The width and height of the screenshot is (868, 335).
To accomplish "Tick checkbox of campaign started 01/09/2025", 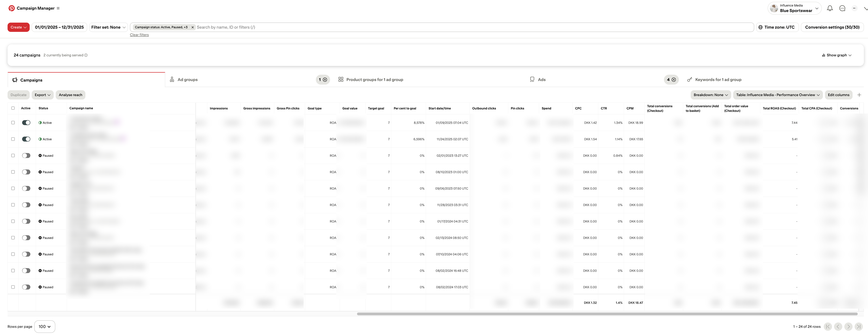I will pos(13,123).
